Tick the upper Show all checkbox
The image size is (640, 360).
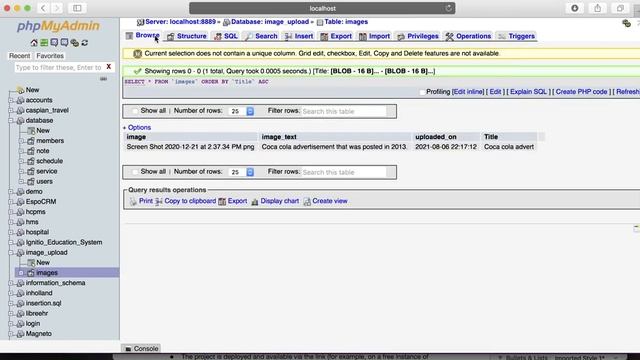[x=135, y=111]
